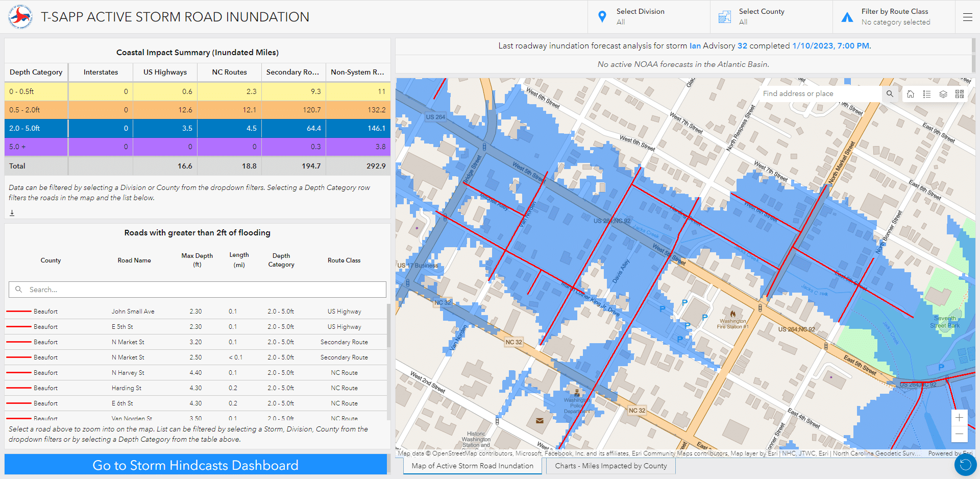Select the Map of Active Storm Road Inundation tab
This screenshot has width=980, height=479.
click(x=472, y=465)
